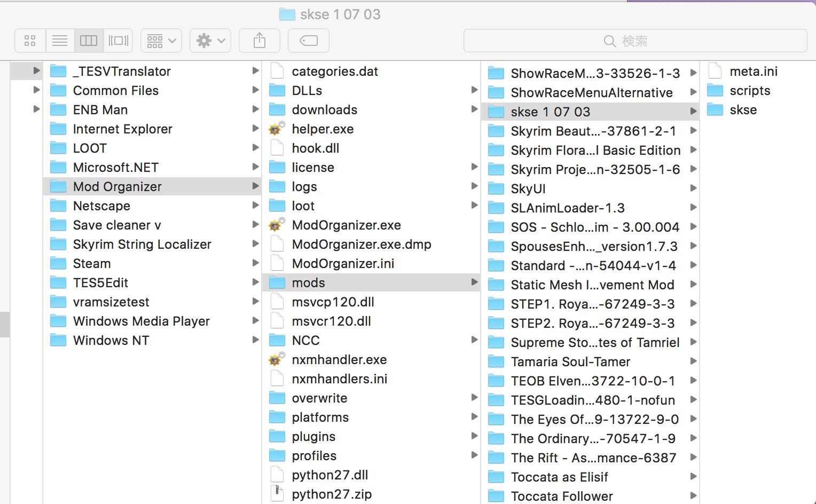The image size is (816, 504).
Task: Click the _TESVTranslator folder icon
Action: [58, 71]
